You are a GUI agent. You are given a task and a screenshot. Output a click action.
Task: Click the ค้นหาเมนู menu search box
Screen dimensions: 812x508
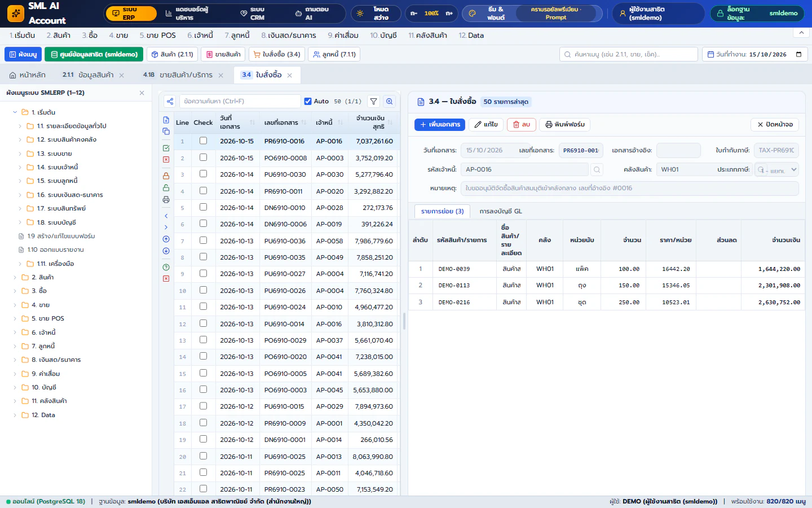pos(629,55)
